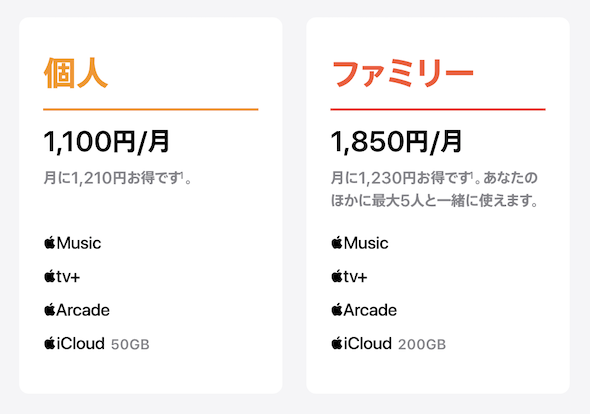Click the Apple Arcade logo in 個人 plan

point(77,310)
